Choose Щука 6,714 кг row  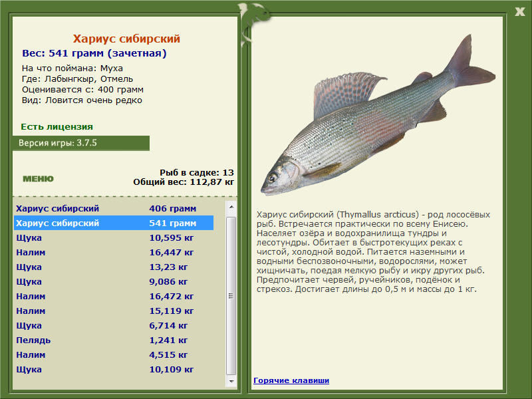pyautogui.click(x=114, y=325)
